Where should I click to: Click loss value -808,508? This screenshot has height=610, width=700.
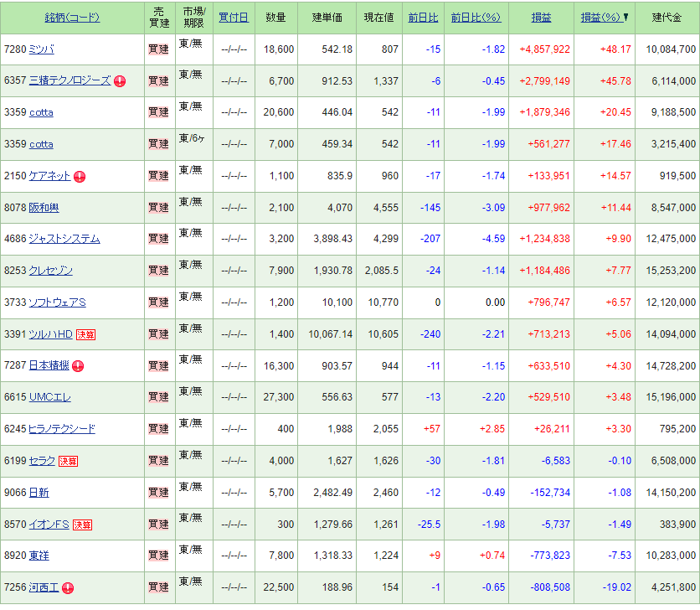pyautogui.click(x=550, y=587)
